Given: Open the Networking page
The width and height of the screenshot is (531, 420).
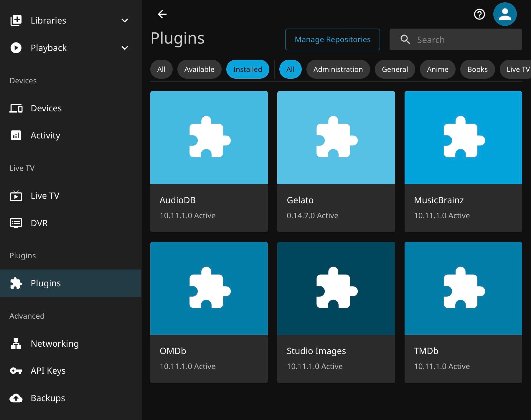Looking at the screenshot, I should (x=70, y=343).
